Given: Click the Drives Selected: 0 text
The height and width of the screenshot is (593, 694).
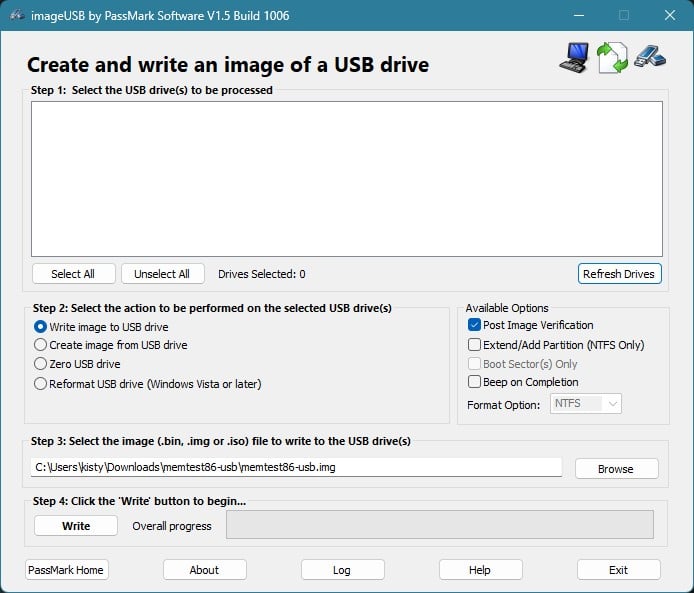Looking at the screenshot, I should click(x=262, y=274).
